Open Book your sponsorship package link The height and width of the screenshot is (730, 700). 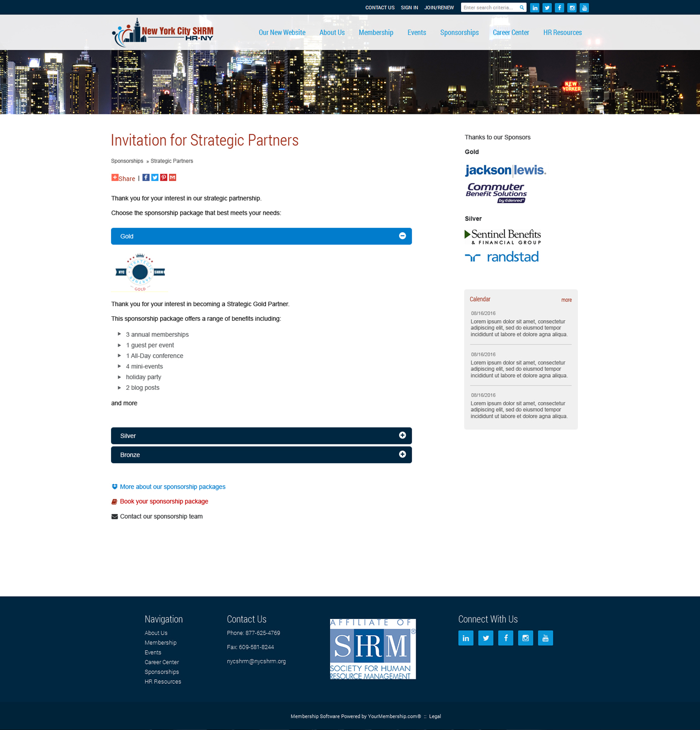coord(164,501)
